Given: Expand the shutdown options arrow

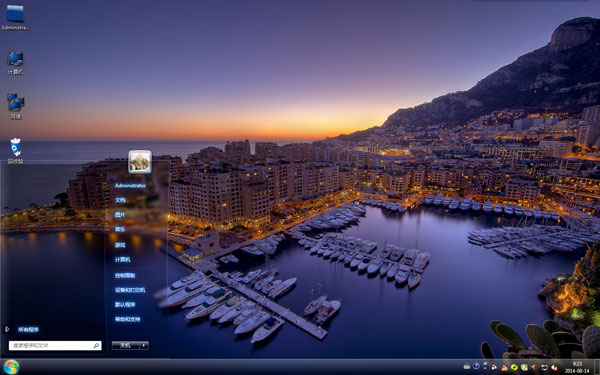Looking at the screenshot, I should pos(144,346).
